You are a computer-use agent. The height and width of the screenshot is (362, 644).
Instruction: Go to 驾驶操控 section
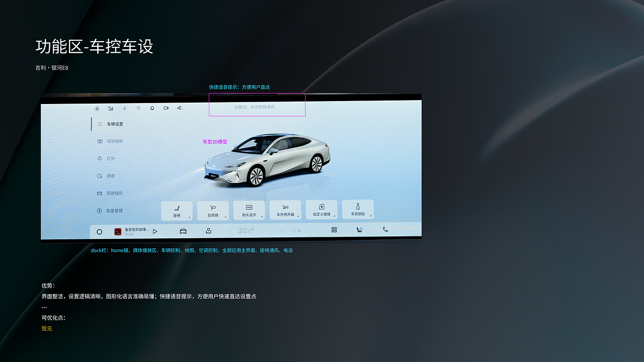click(x=110, y=193)
